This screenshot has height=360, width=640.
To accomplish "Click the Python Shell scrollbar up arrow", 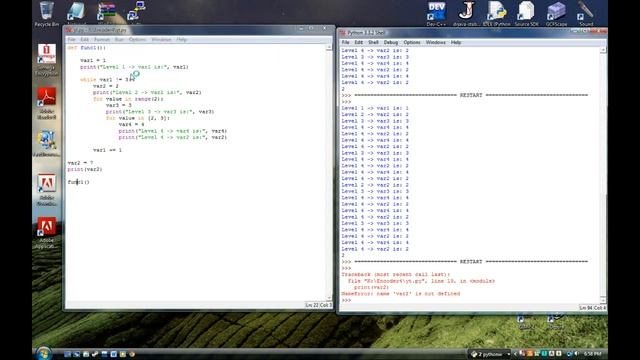I will tap(603, 50).
